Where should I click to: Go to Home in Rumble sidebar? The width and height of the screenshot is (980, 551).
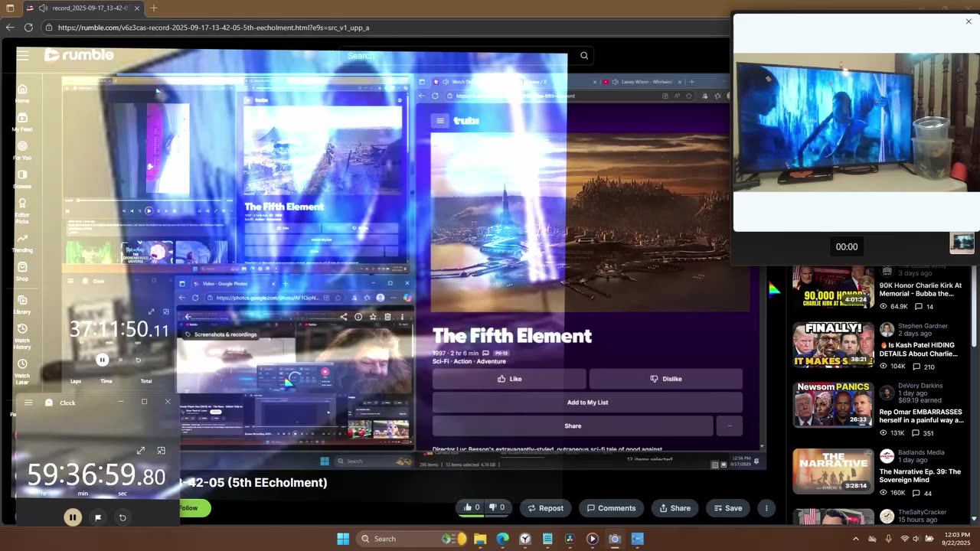[x=22, y=93]
